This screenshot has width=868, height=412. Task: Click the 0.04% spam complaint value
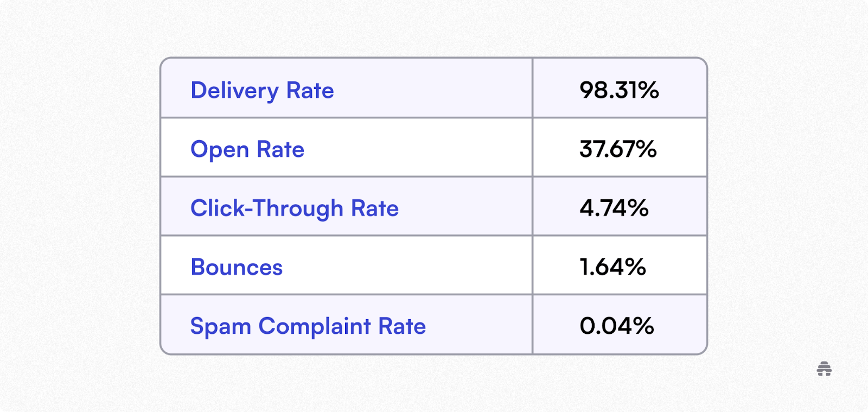[x=617, y=326]
